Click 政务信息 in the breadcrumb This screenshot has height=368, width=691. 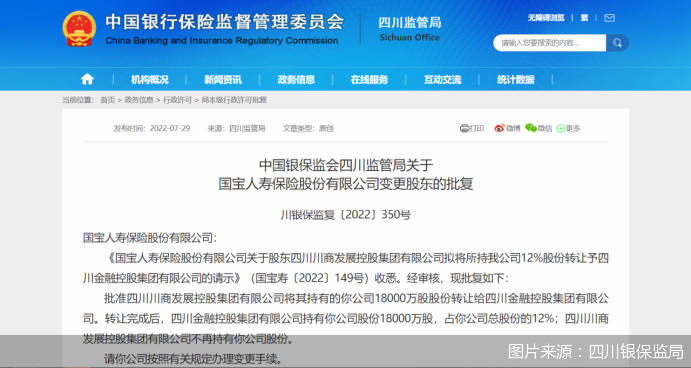139,100
